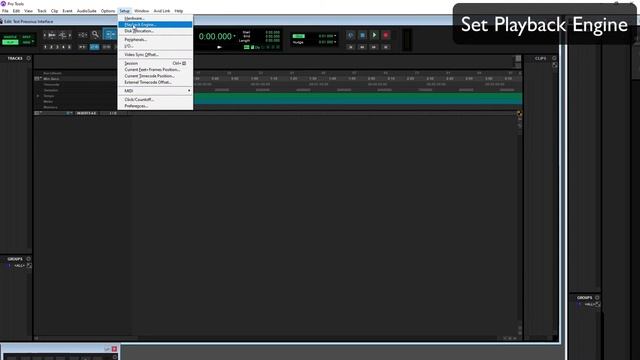Viewport: 640px width, 360px height.
Task: Click the Min:Secs ruler name
Action: pyautogui.click(x=51, y=79)
